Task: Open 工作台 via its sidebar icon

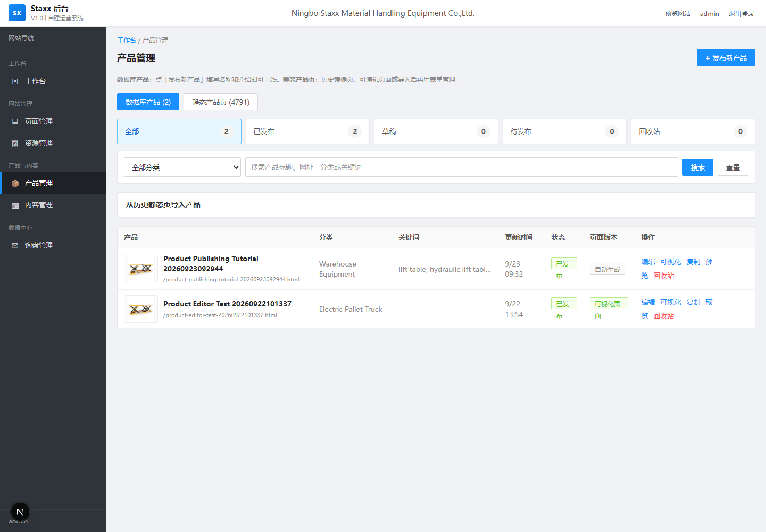Action: tap(15, 81)
